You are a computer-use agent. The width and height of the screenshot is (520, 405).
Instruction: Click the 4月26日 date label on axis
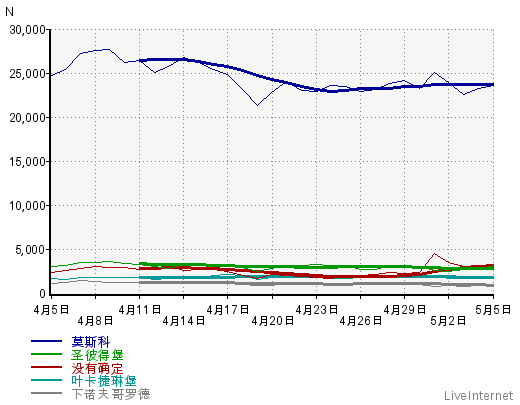coord(361,321)
